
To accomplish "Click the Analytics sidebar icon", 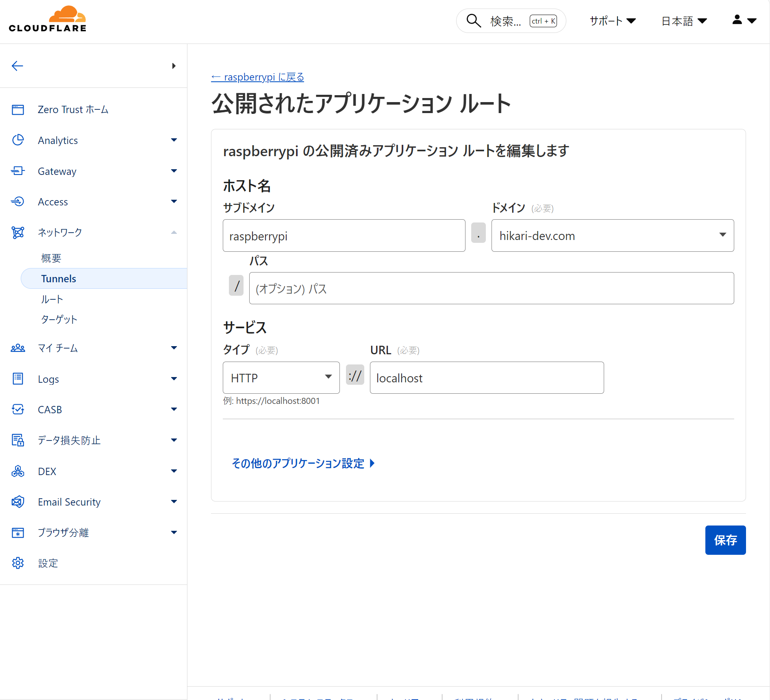I will point(18,140).
